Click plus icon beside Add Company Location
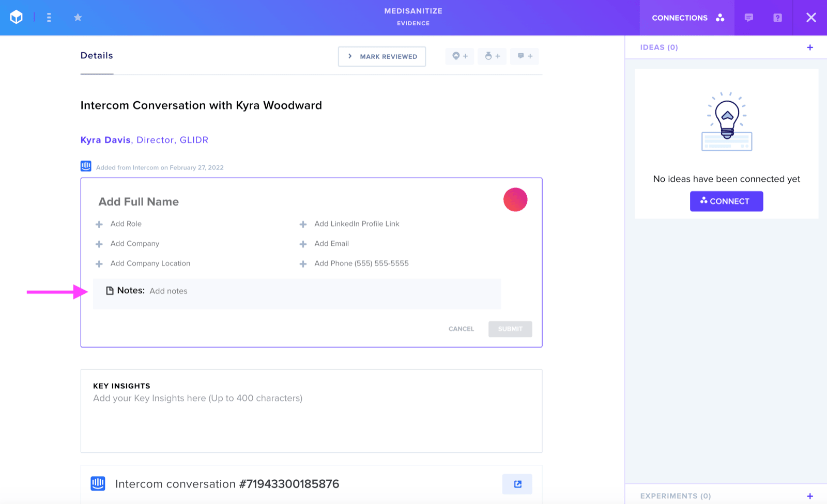 pyautogui.click(x=99, y=264)
